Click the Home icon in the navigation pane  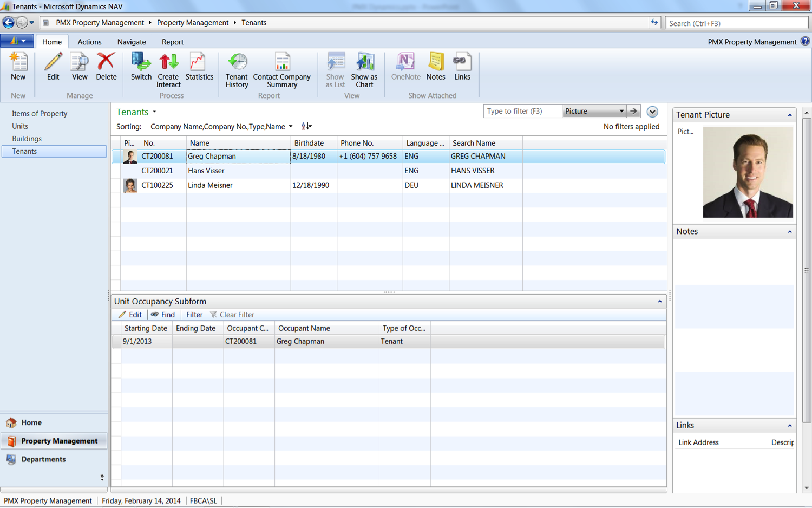[x=11, y=422]
